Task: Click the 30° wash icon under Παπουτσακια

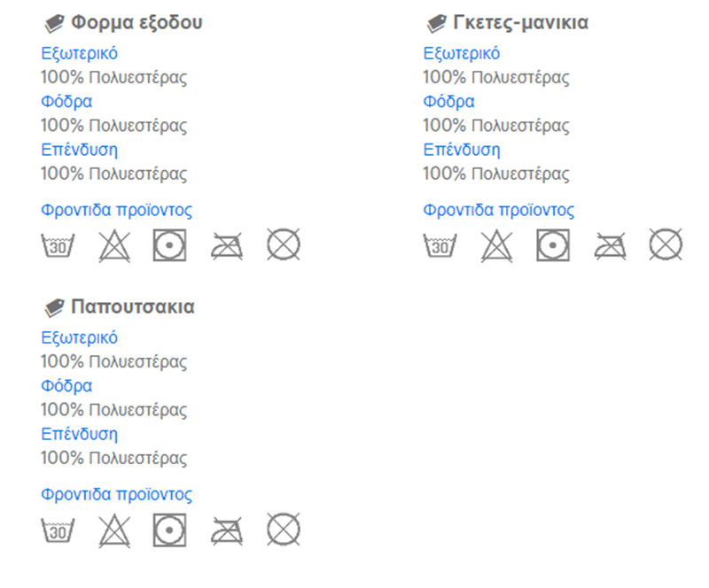Action: tap(58, 530)
